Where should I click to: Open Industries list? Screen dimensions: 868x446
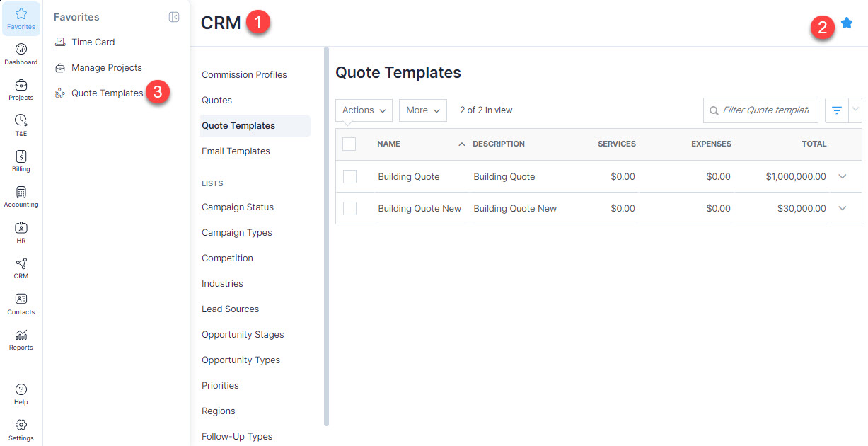[222, 284]
